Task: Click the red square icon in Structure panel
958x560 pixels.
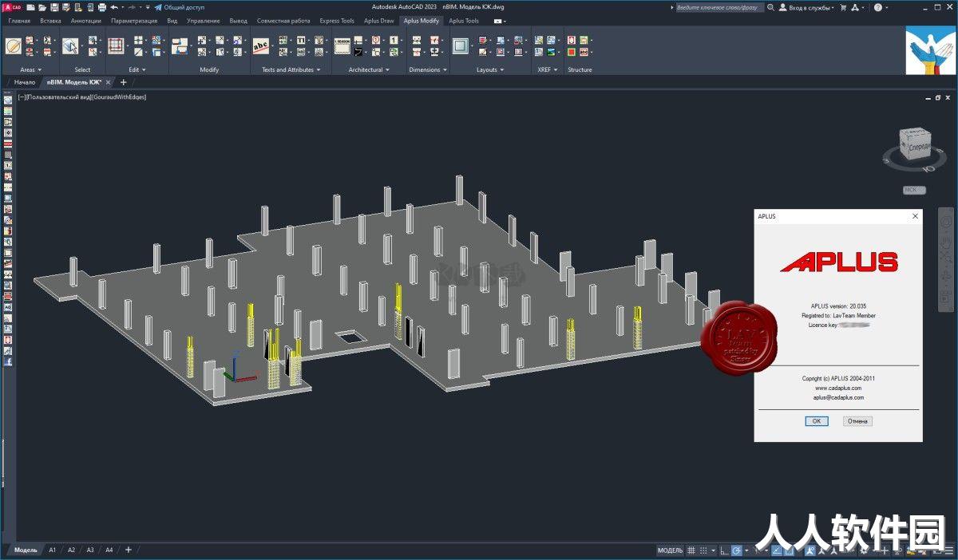Action: 572,52
